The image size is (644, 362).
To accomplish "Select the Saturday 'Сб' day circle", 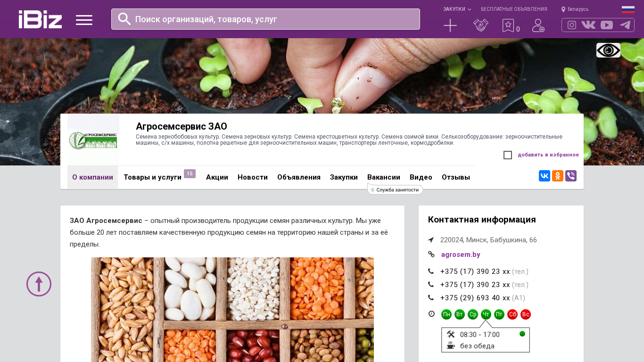I will tap(512, 314).
